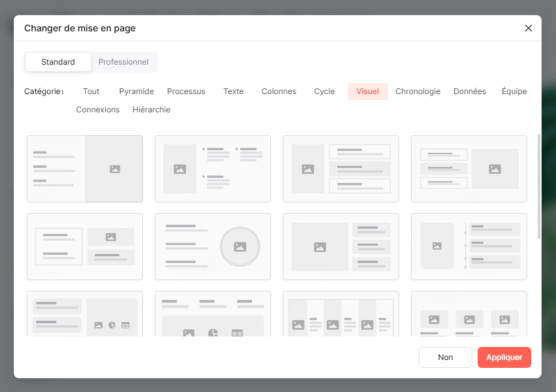
Task: Choose layout with three headings above media panel
Action: (213, 314)
